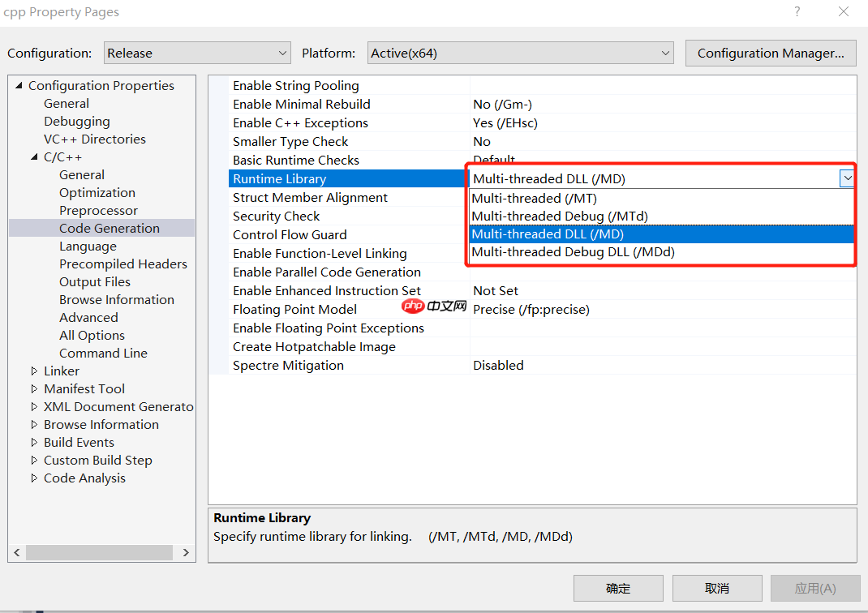Click the help question mark icon

797,11
